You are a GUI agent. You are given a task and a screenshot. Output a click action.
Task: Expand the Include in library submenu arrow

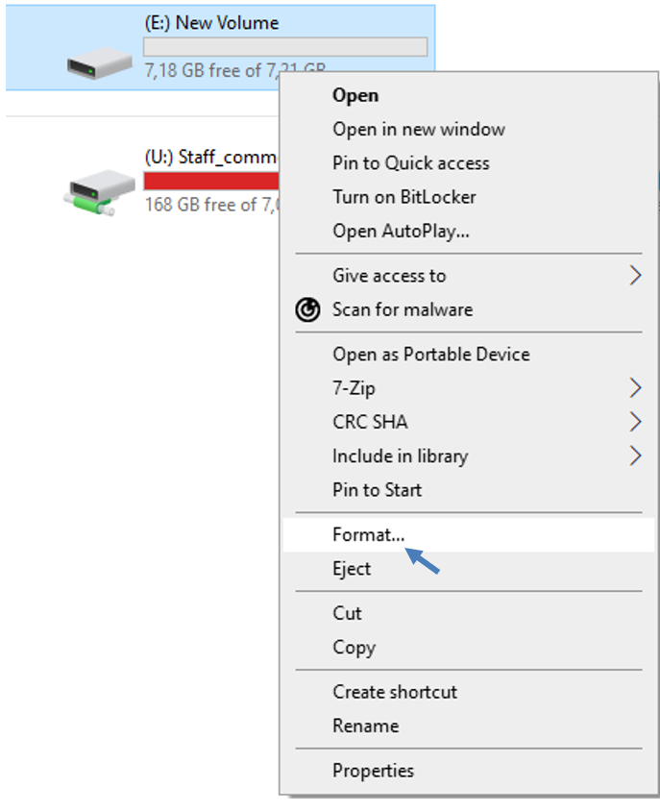point(635,455)
